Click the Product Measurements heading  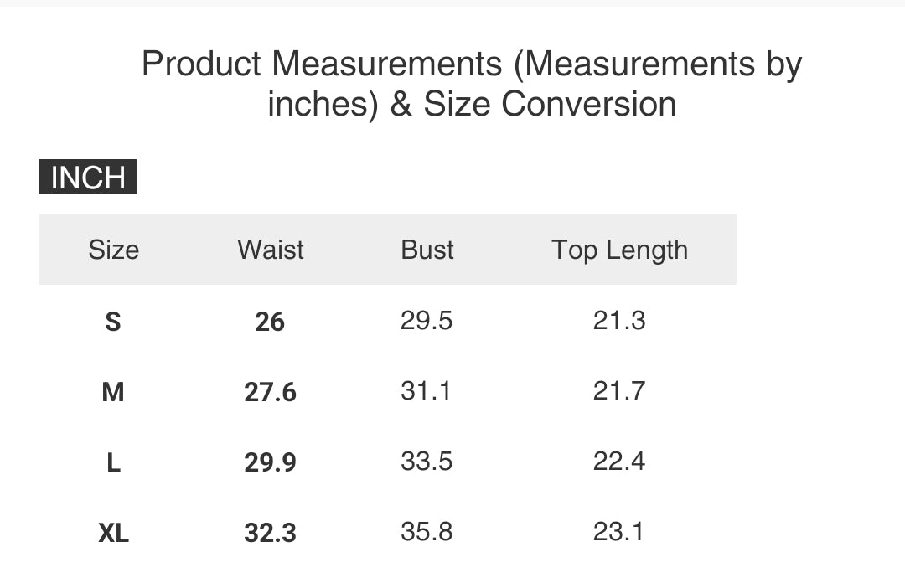coord(472,84)
